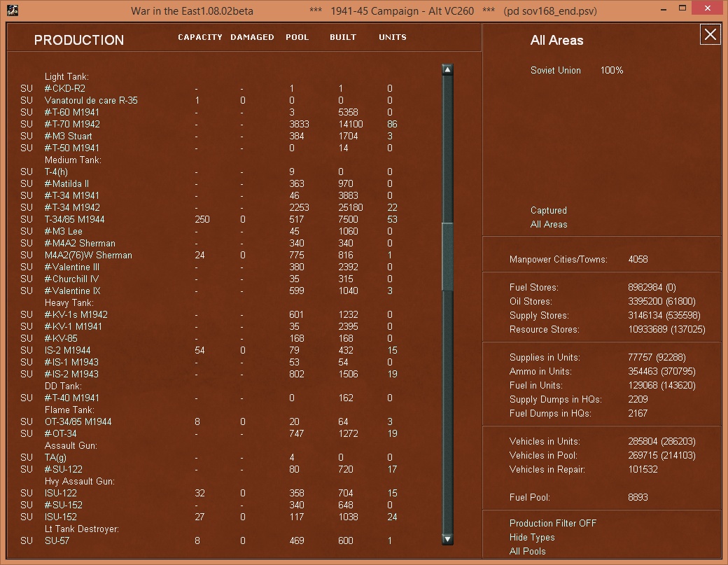Switch the All Pools display mode
Viewport: 728px width, 565px height.
527,551
